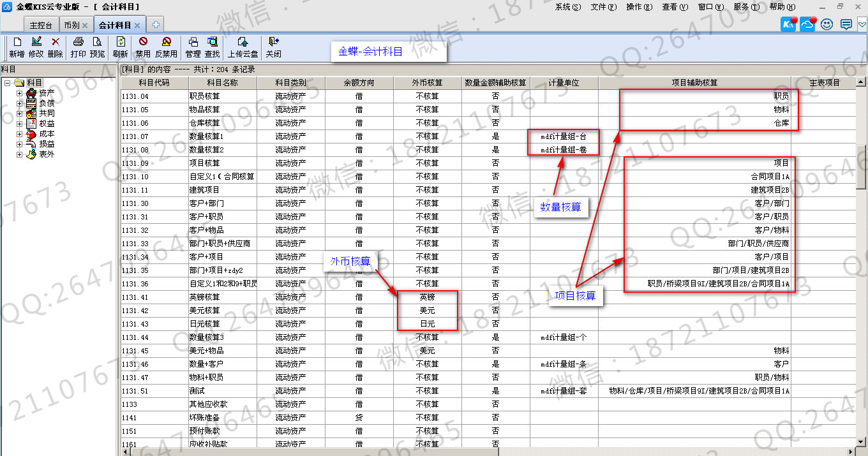Expand the 损益 tree node
This screenshot has height=456, width=868.
20,144
